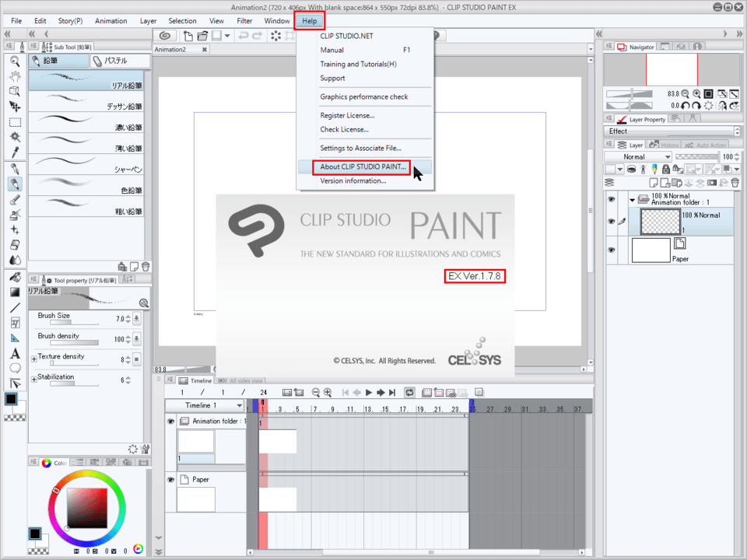Open the Filter menu
747x560 pixels.
click(x=244, y=21)
